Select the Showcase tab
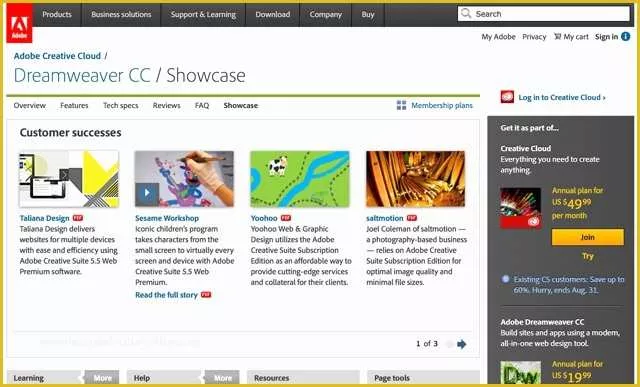The image size is (640, 387). pos(240,105)
